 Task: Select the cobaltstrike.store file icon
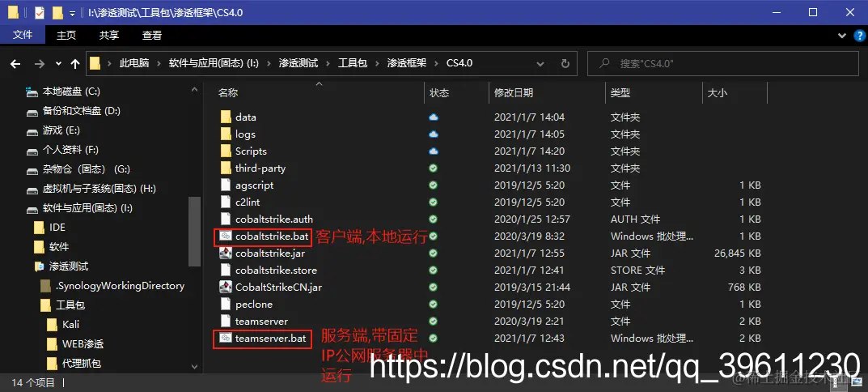[226, 271]
